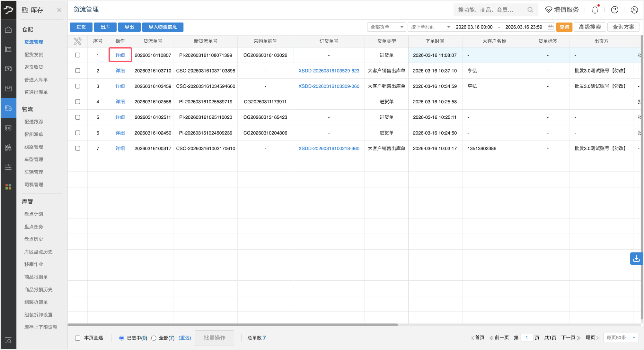
Task: Click the search magnifier icon
Action: click(x=530, y=10)
